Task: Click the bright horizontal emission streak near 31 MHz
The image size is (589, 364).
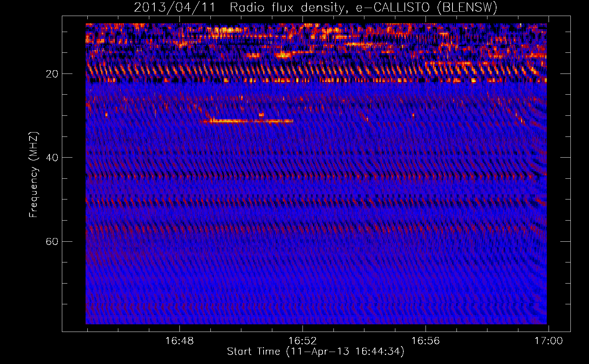Action: 248,121
